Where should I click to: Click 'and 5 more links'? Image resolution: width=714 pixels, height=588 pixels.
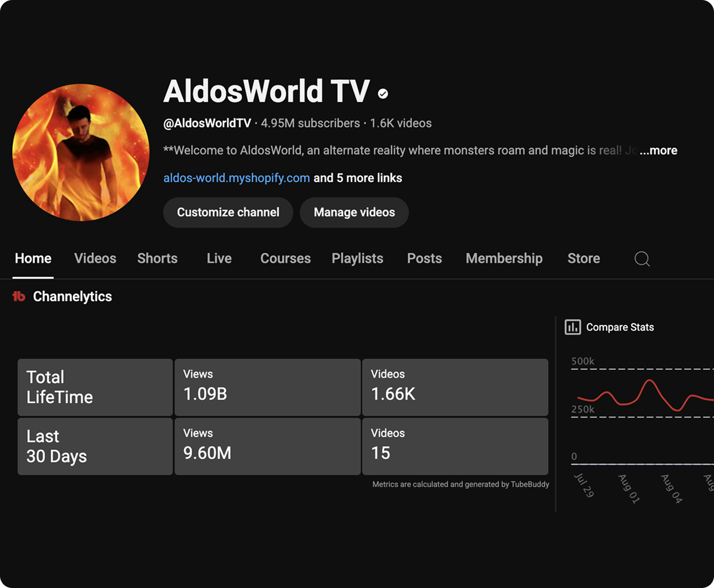click(358, 178)
